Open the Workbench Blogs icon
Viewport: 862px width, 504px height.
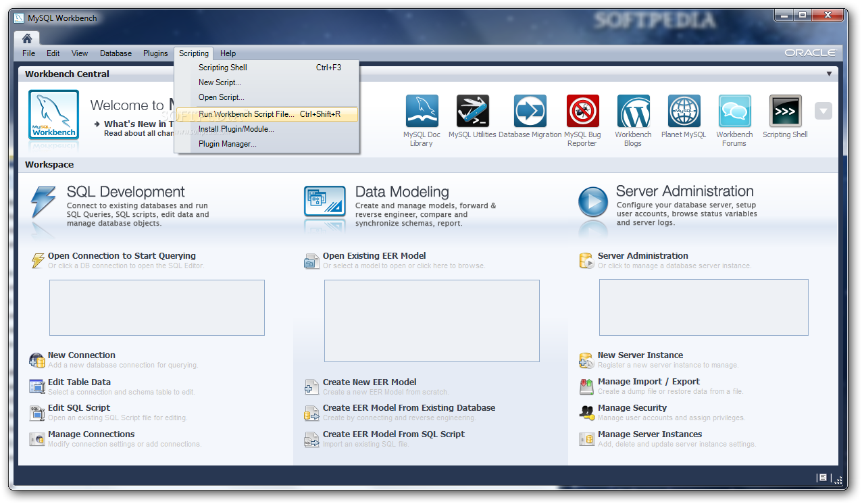click(x=633, y=111)
